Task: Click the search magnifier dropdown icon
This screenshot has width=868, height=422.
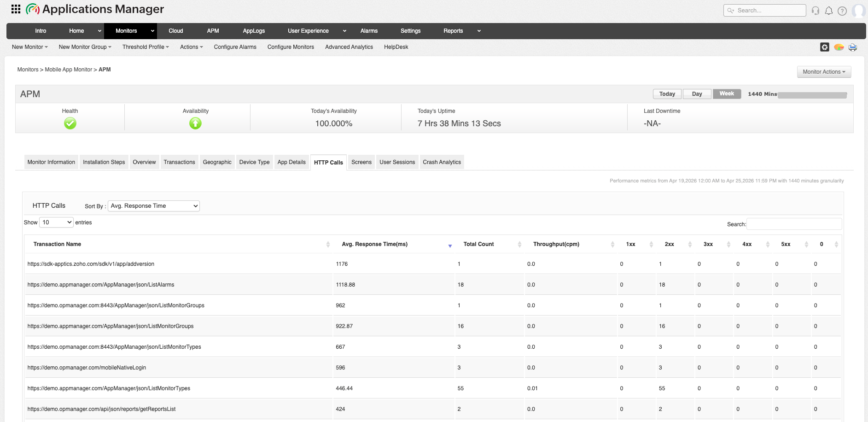Action: (x=731, y=11)
